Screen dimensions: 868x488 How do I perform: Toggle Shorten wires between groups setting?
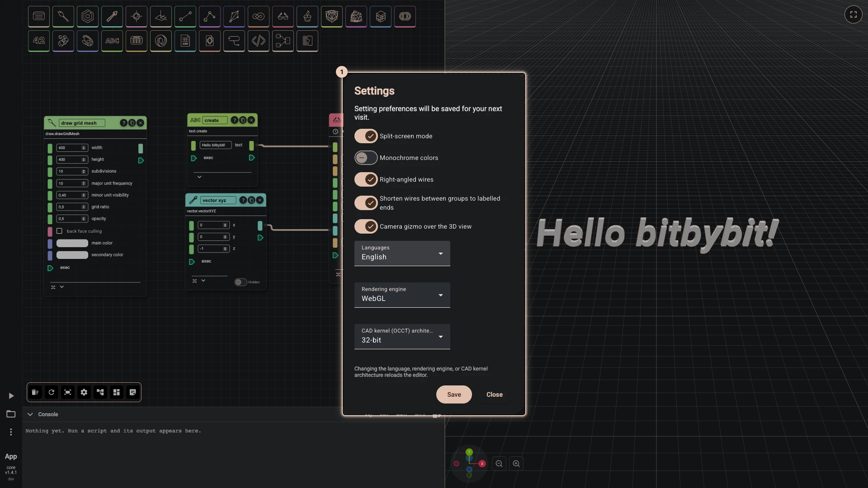(366, 203)
